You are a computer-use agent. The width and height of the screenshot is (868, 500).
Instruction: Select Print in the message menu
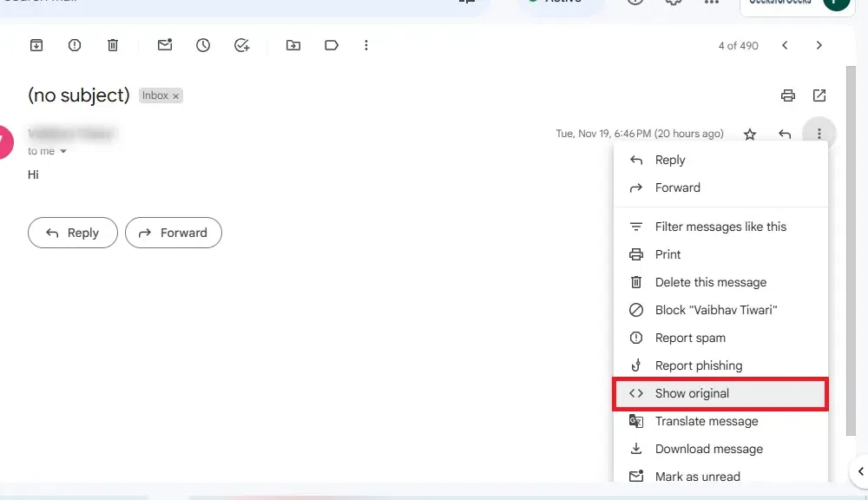coord(720,254)
